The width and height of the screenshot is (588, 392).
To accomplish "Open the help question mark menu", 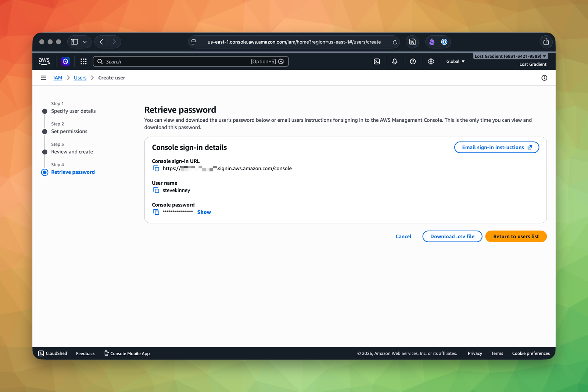I will coord(413,61).
